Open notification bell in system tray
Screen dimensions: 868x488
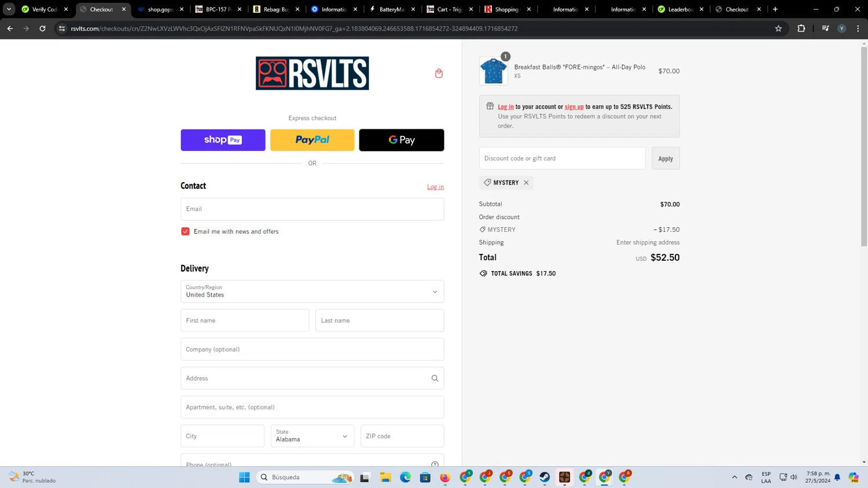pos(837,477)
